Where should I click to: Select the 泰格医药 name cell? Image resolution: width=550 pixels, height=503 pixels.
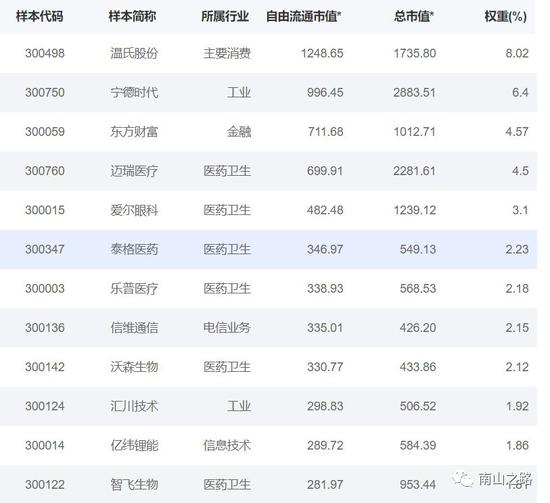[134, 249]
